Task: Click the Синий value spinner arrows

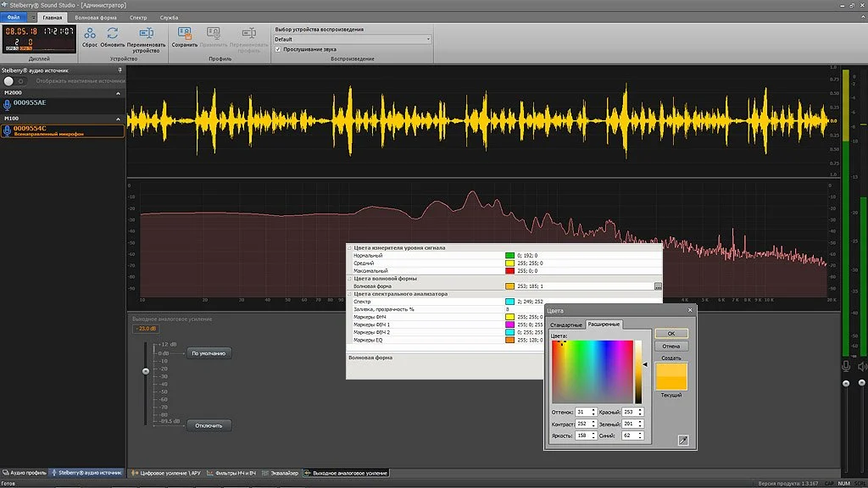Action: click(x=641, y=435)
